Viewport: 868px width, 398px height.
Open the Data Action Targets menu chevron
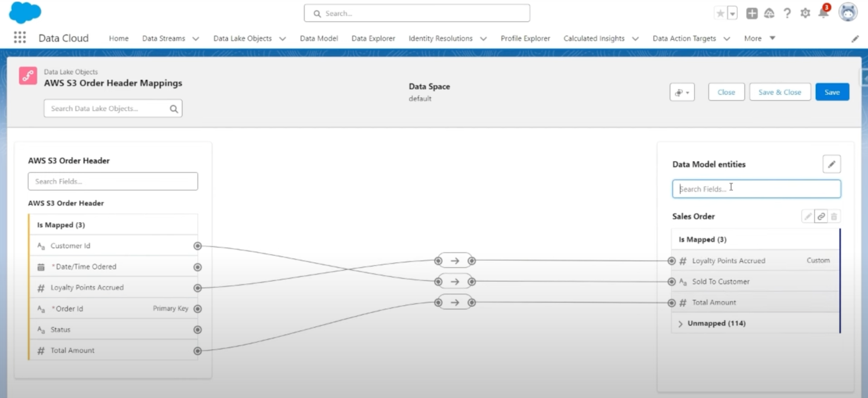[x=727, y=39]
